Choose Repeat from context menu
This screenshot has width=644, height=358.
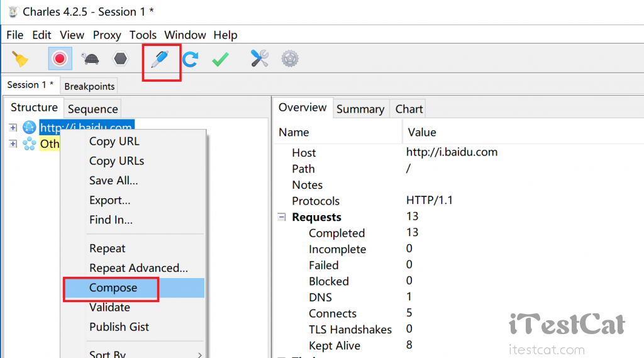click(x=134, y=249)
